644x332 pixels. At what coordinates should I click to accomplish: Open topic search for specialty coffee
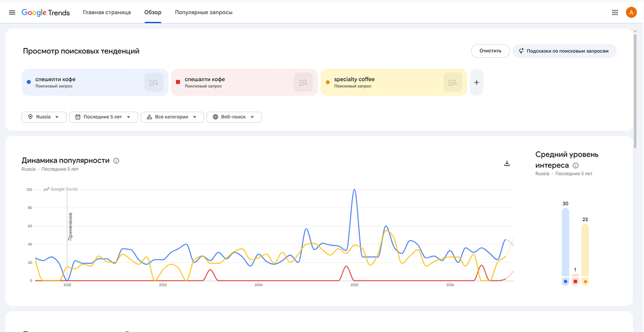[x=453, y=82]
